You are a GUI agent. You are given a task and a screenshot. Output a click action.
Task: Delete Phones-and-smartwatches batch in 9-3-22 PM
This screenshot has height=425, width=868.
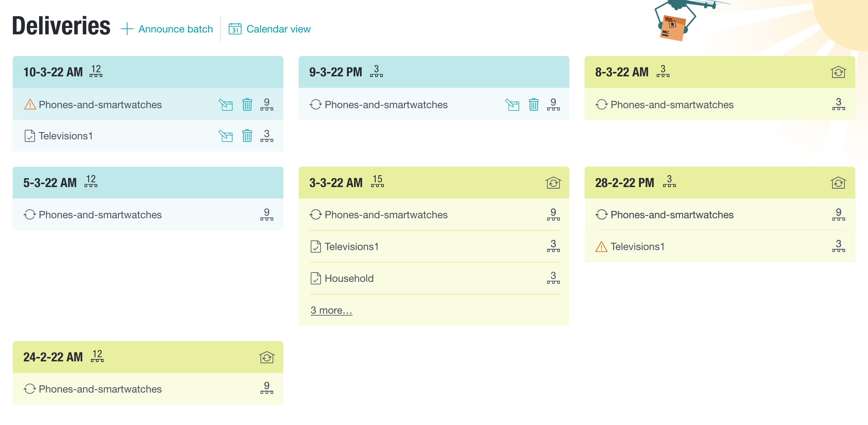pyautogui.click(x=533, y=105)
